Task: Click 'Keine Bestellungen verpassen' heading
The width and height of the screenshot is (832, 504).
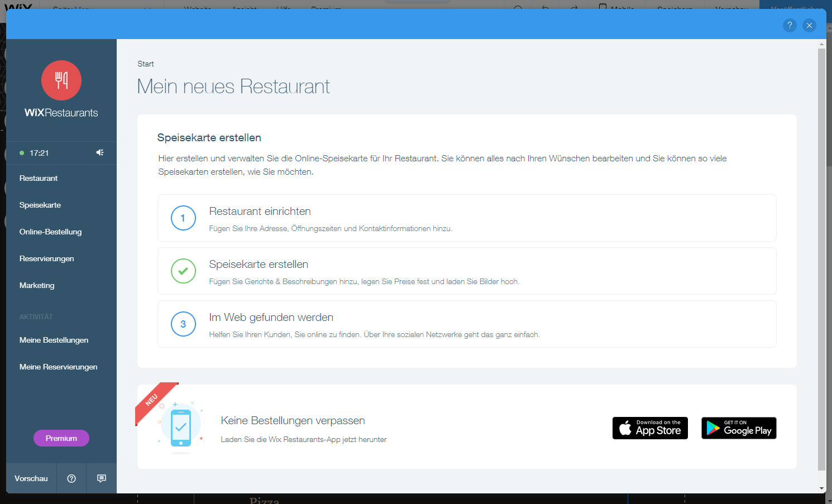Action: click(293, 420)
